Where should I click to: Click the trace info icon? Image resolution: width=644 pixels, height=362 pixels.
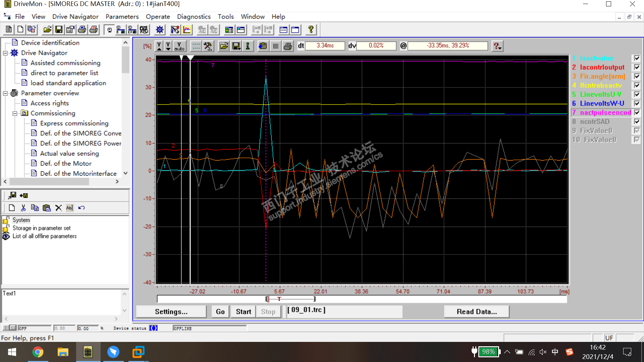pos(248,46)
